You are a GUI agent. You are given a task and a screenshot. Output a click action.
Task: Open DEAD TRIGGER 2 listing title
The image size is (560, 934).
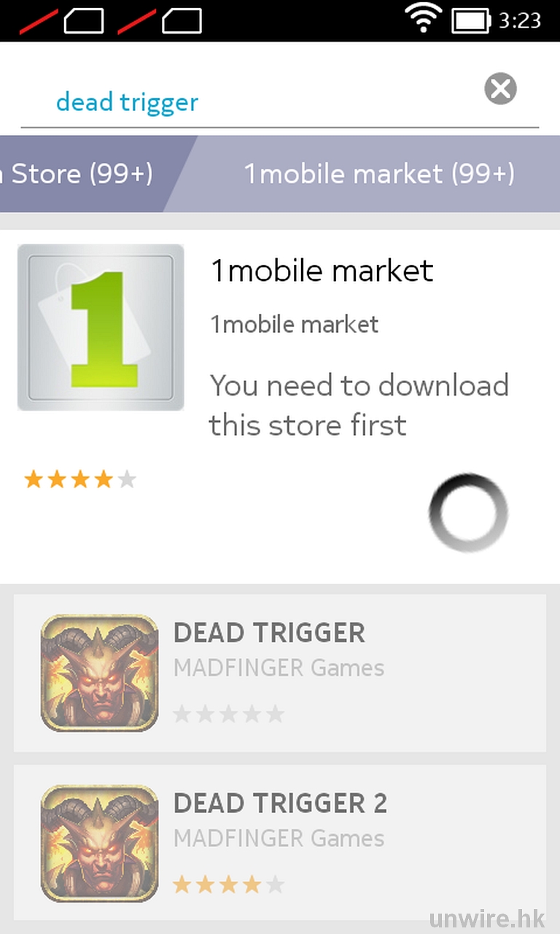280,803
